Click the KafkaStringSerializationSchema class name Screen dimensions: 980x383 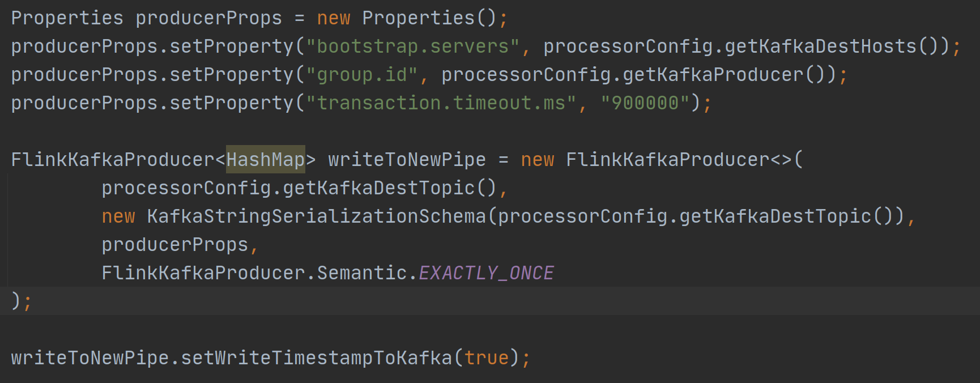click(x=316, y=216)
